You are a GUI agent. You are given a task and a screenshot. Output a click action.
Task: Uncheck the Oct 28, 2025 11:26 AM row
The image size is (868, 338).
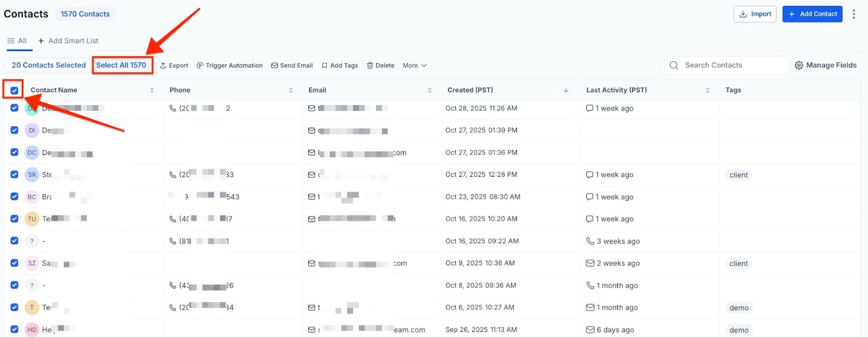(x=15, y=108)
